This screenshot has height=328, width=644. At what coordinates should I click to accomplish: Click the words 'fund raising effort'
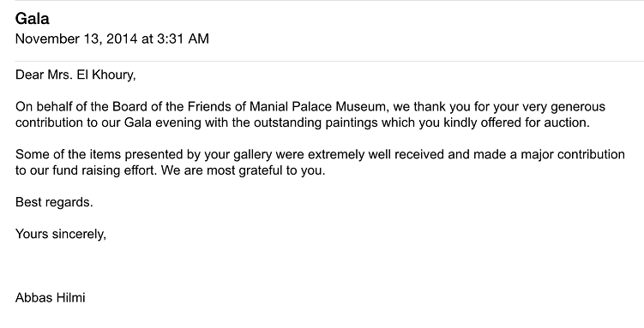pyautogui.click(x=105, y=170)
